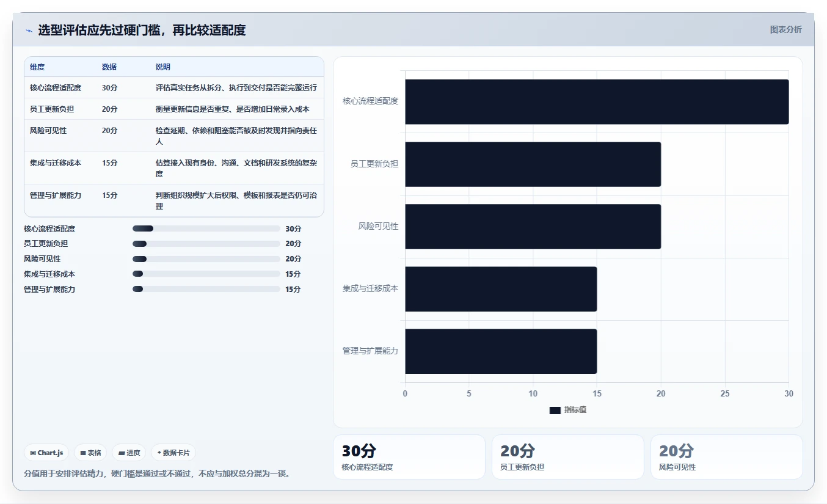827x504 pixels.
Task: Click the 维度 column header
Action: (x=37, y=67)
